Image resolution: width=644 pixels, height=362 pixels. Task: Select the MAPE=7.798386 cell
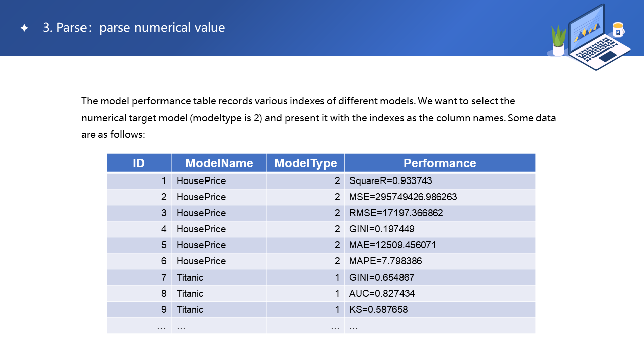pyautogui.click(x=385, y=261)
